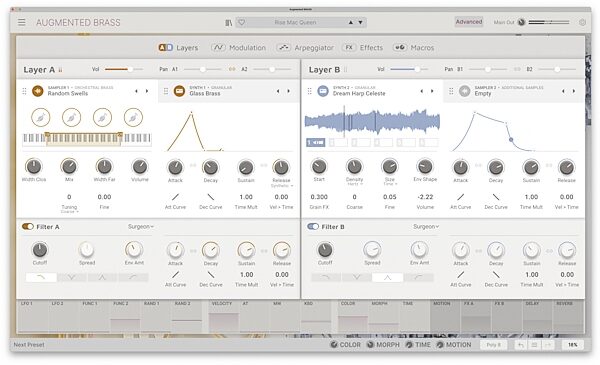Click the Glass Brass synth icon
600x365 pixels.
coord(179,91)
